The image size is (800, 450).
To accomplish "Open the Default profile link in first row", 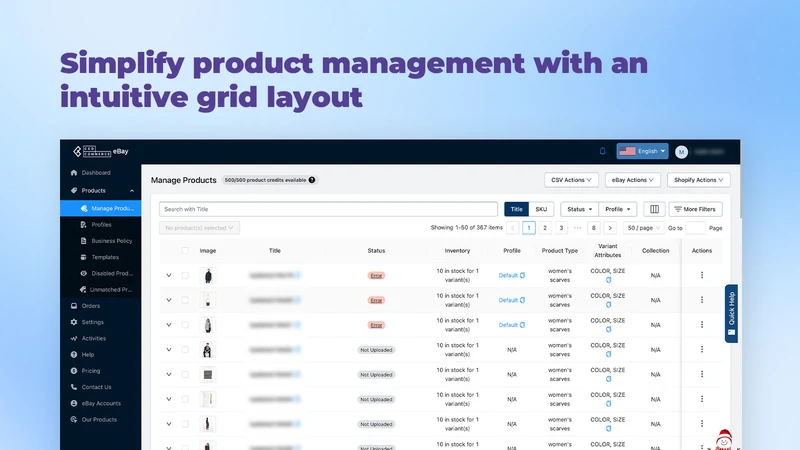I will click(508, 276).
